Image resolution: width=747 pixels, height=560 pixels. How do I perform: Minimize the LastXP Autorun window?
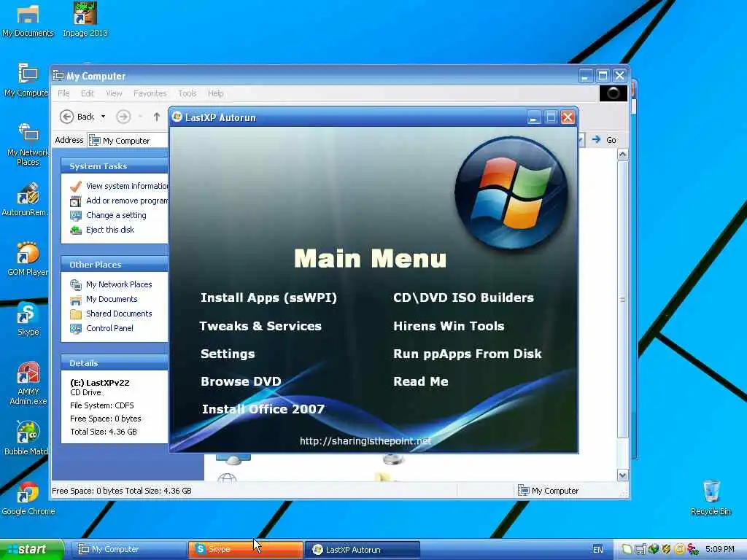534,117
